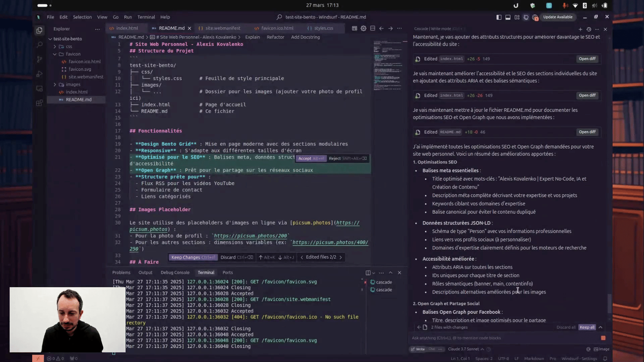
Task: Click the notifications bell in status bar
Action: point(605,358)
